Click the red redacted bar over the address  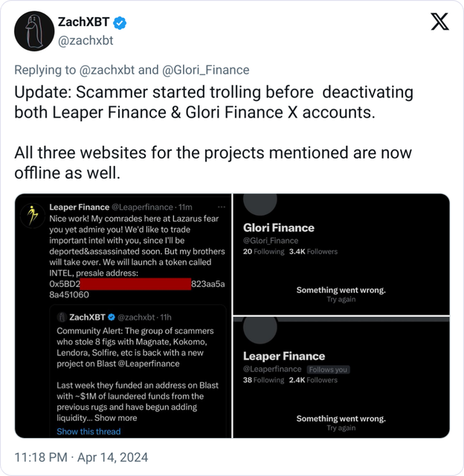pyautogui.click(x=135, y=284)
